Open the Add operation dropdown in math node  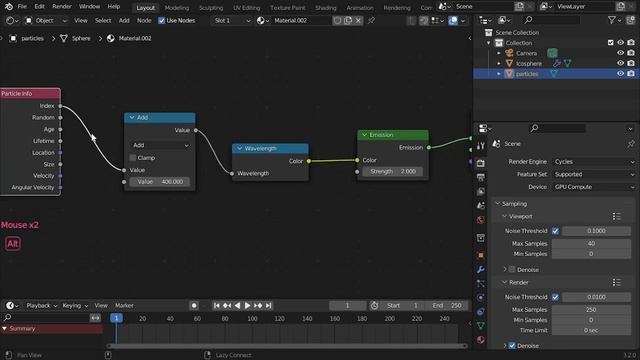160,145
